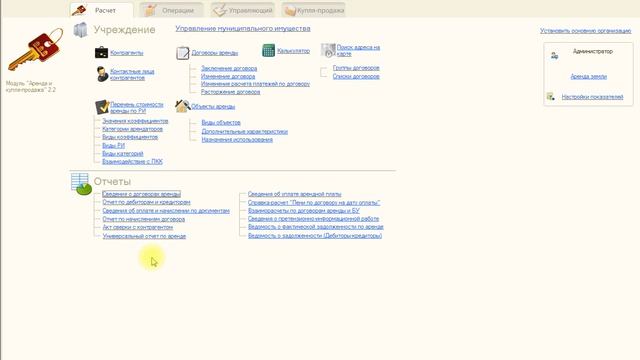The image size is (640, 360).
Task: Click the Отчеты table chart icon
Action: [x=81, y=184]
